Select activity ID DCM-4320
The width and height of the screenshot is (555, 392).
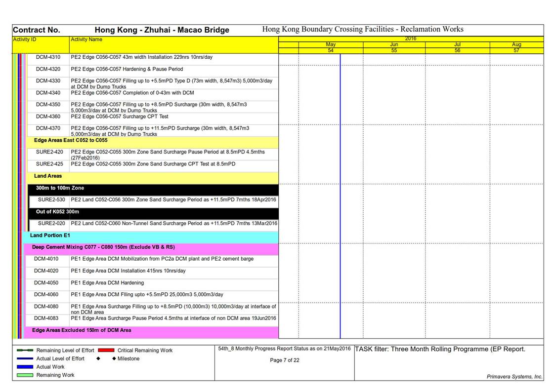48,69
